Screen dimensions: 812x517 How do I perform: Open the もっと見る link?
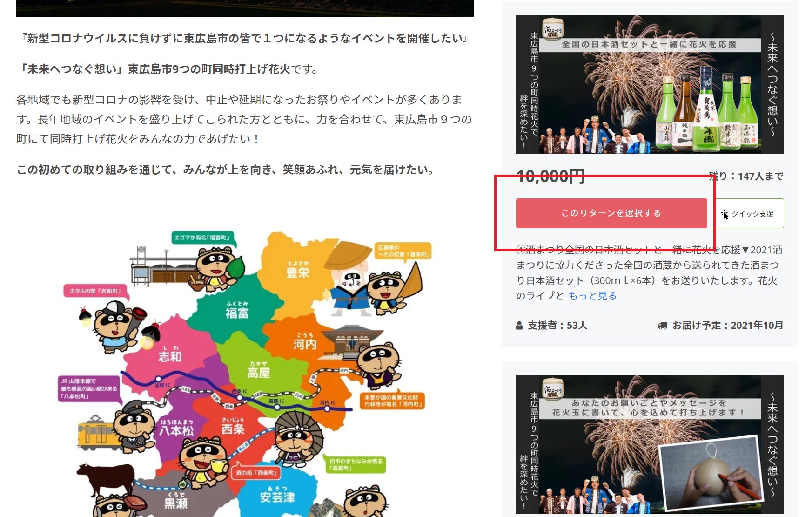tap(592, 296)
